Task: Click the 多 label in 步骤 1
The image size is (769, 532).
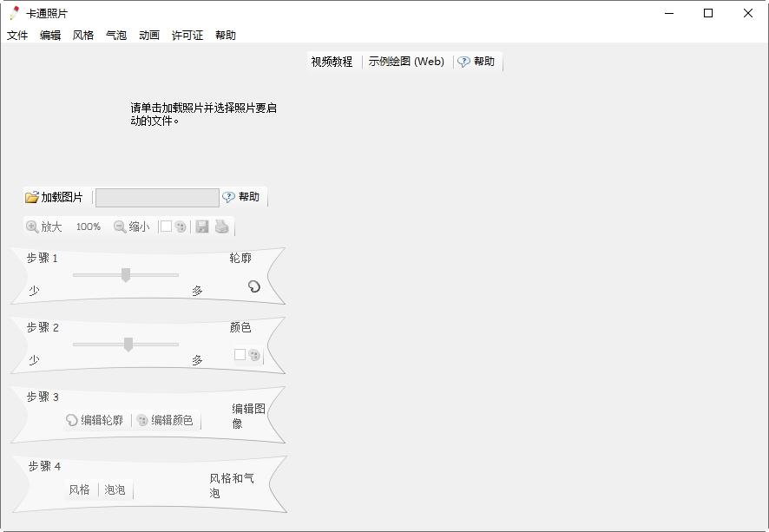Action: (197, 290)
